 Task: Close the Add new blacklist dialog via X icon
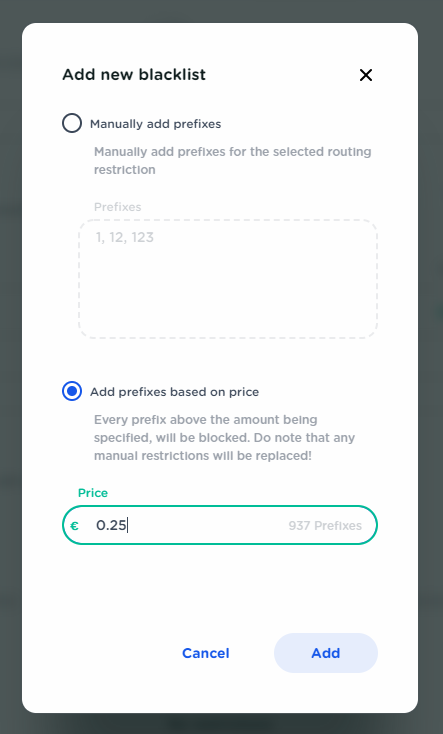click(366, 75)
